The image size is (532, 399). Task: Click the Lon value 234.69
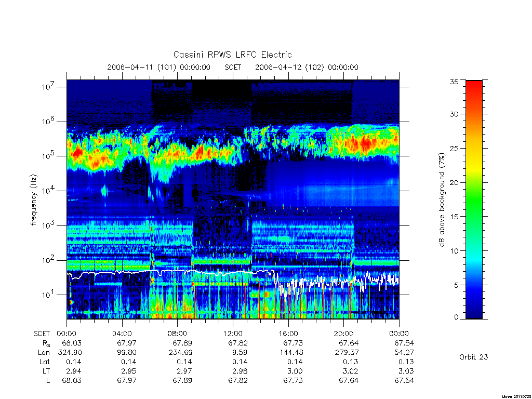tap(180, 352)
